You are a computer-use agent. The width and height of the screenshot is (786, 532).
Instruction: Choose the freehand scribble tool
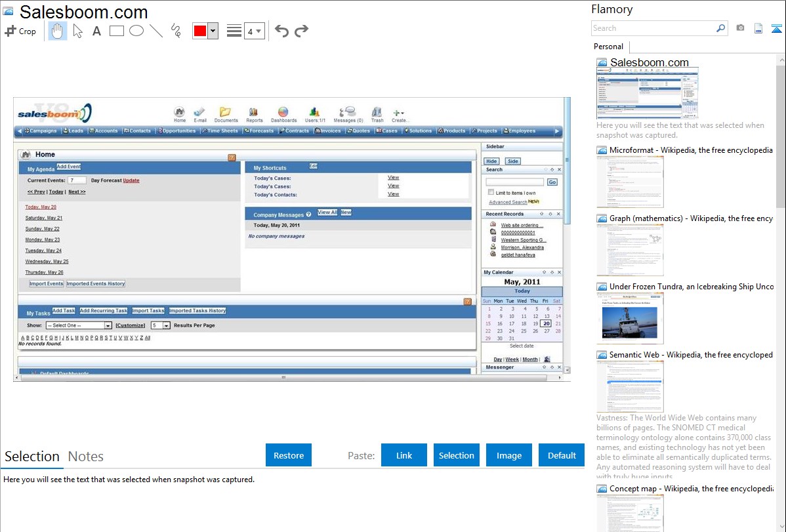click(x=176, y=31)
